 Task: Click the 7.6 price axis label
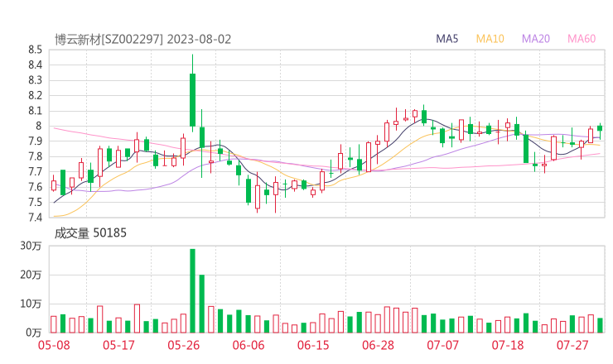(35, 187)
